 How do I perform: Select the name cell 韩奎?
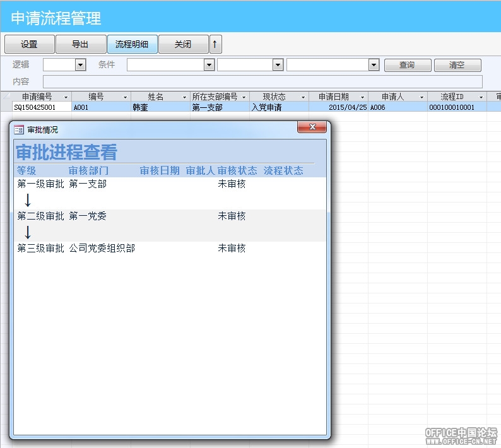coord(160,107)
